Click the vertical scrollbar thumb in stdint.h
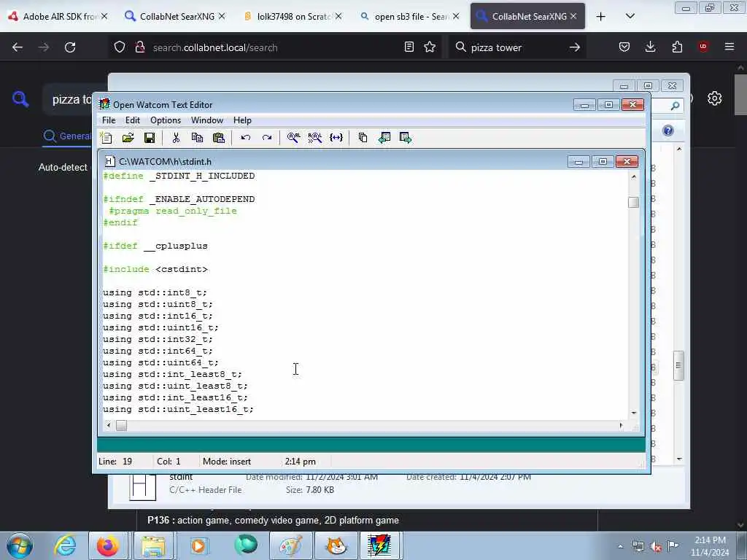747x560 pixels. [x=633, y=203]
